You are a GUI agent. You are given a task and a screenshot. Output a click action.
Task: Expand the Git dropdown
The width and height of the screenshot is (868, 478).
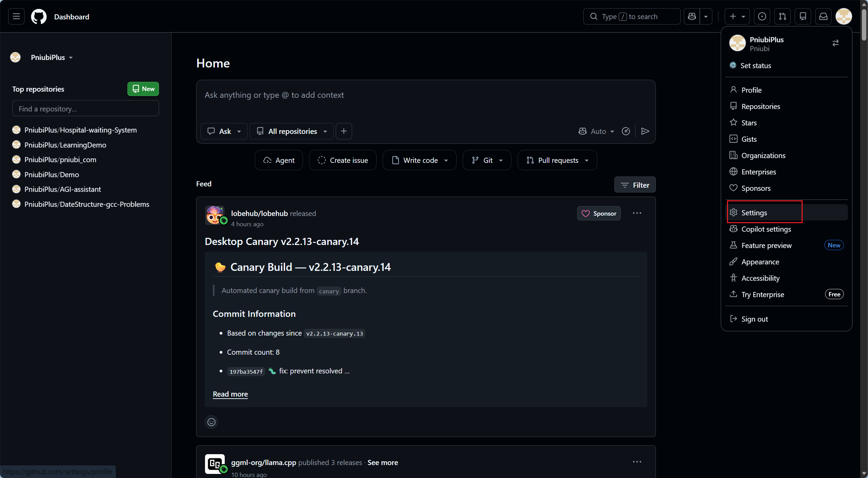[x=487, y=160]
